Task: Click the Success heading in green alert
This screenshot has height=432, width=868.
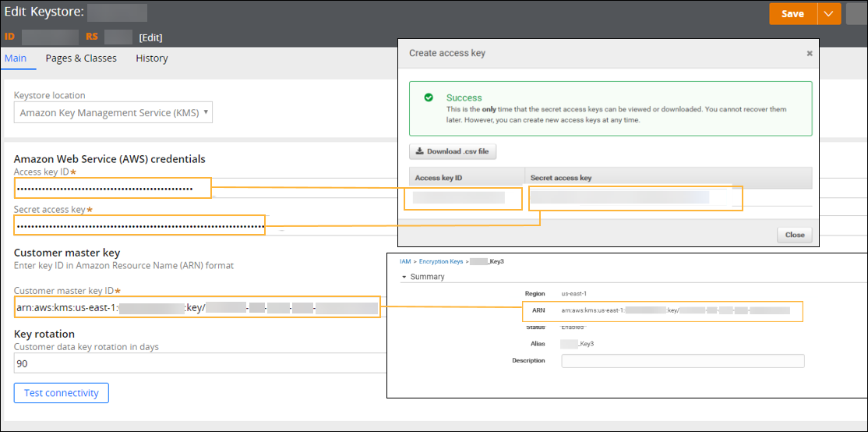Action: tap(464, 97)
